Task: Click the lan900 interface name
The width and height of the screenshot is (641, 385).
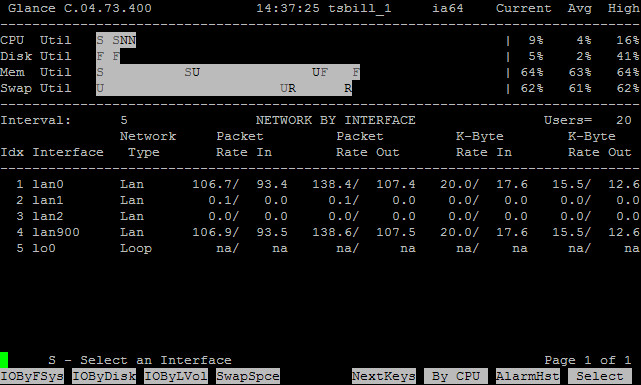Action: tap(56, 232)
